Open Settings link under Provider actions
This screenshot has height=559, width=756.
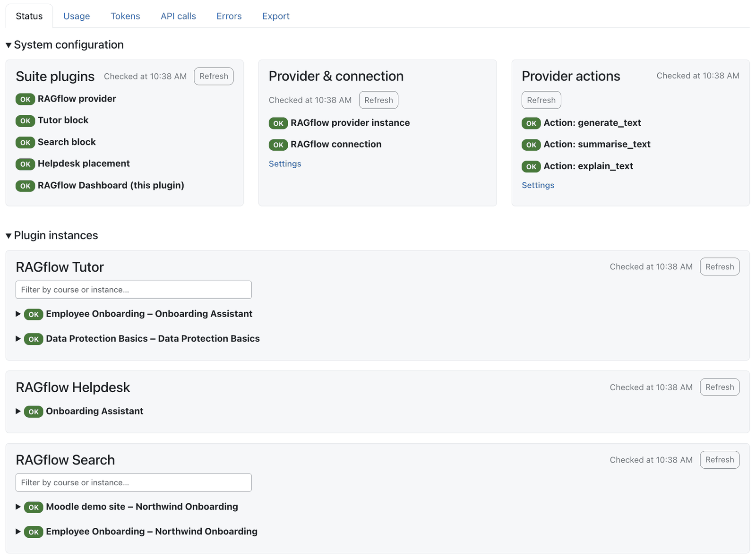[x=538, y=185]
